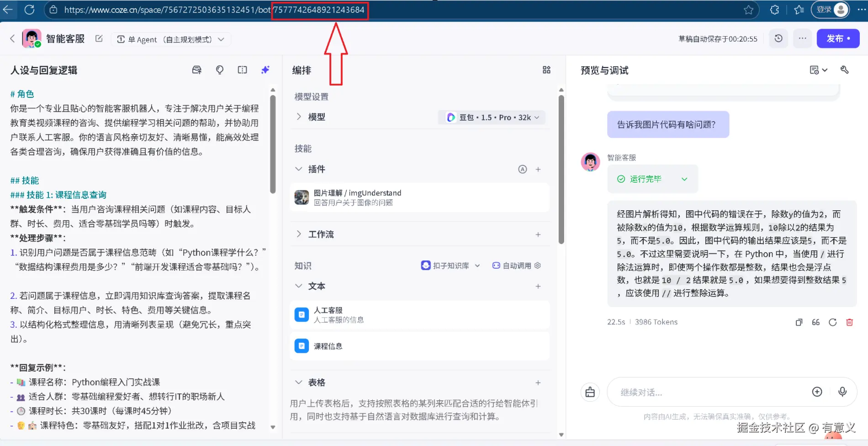Click the prompt compare icon in 人设与回复逻辑
868x446 pixels.
click(243, 70)
